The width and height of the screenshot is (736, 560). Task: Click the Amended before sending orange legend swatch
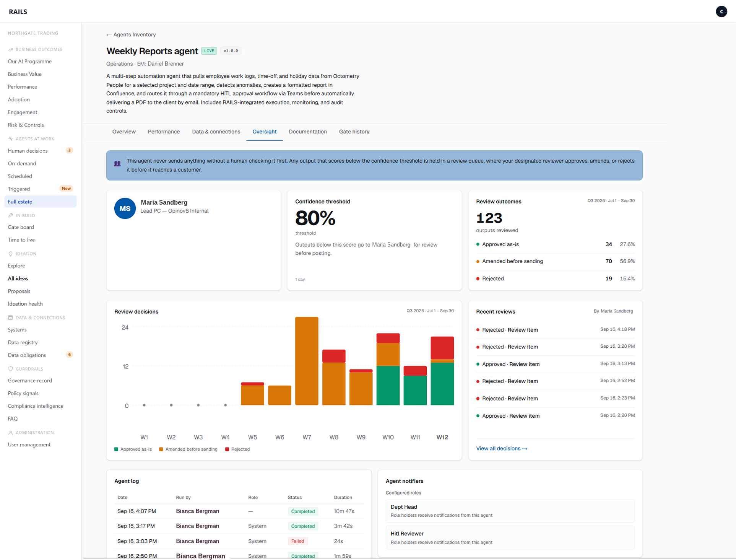coord(161,449)
